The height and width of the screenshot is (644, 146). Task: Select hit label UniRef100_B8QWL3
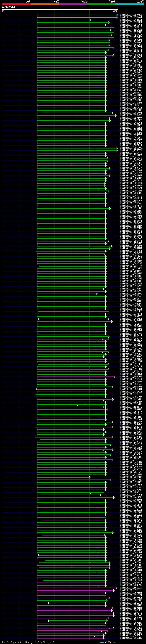coord(131,65)
